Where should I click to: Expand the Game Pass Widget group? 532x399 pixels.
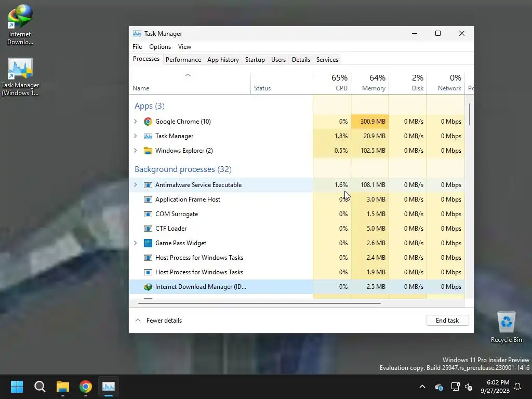136,243
